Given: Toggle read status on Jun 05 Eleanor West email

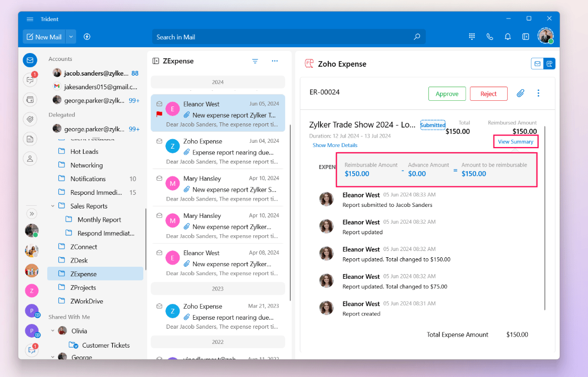Looking at the screenshot, I should tap(160, 104).
